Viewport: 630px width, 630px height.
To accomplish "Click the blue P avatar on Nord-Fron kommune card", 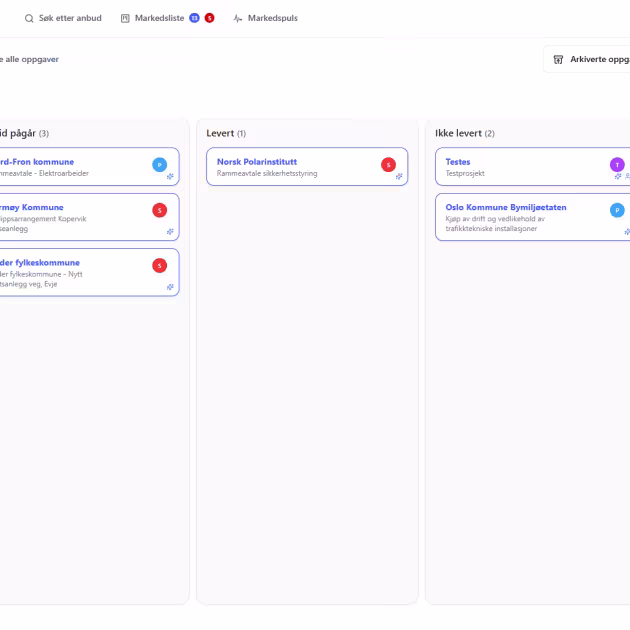I will (159, 164).
